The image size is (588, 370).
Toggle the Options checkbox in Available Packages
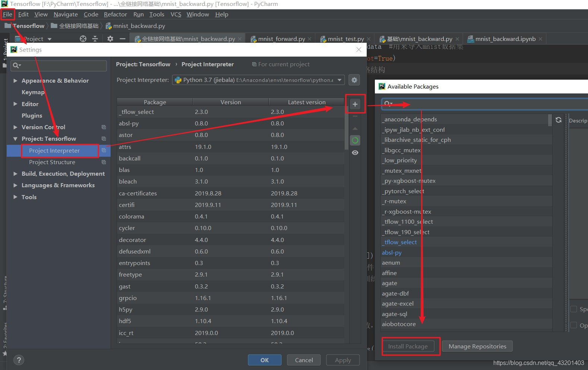tap(573, 325)
